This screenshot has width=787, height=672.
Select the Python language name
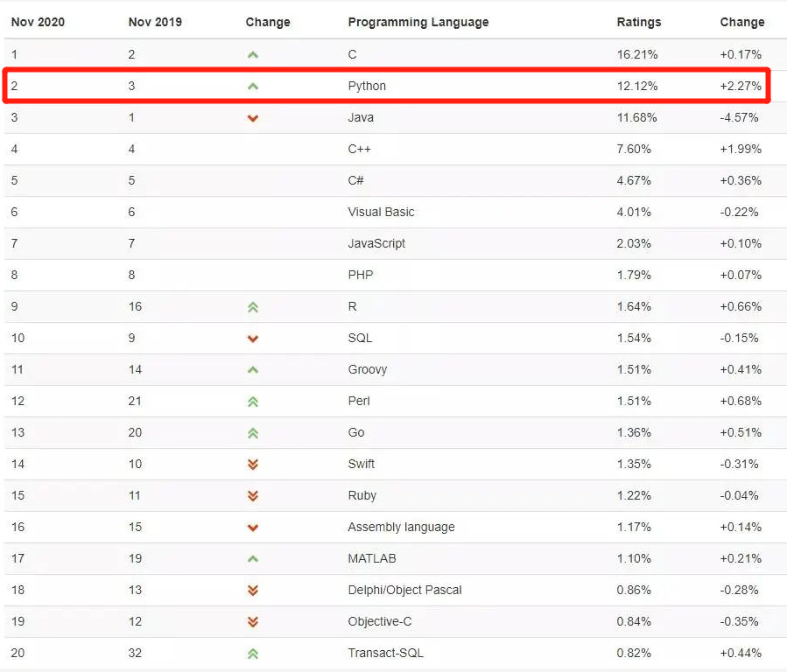pyautogui.click(x=367, y=87)
